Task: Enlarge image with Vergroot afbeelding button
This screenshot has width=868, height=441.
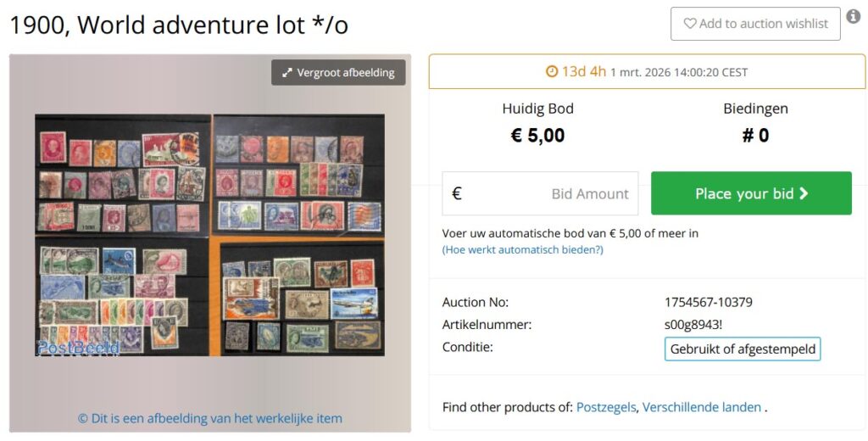Action: 338,73
